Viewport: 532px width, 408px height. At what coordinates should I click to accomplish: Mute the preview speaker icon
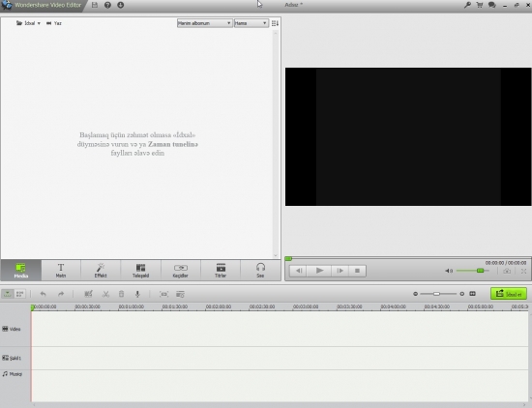pyautogui.click(x=449, y=271)
